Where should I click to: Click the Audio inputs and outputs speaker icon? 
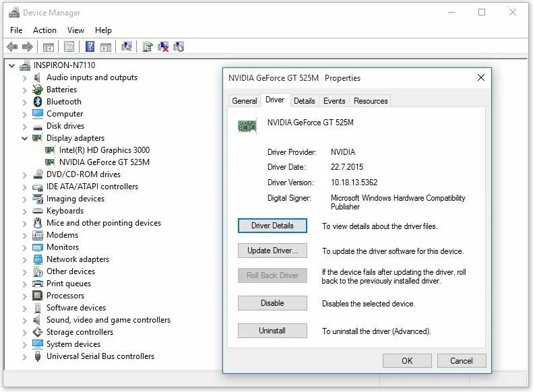tap(37, 77)
